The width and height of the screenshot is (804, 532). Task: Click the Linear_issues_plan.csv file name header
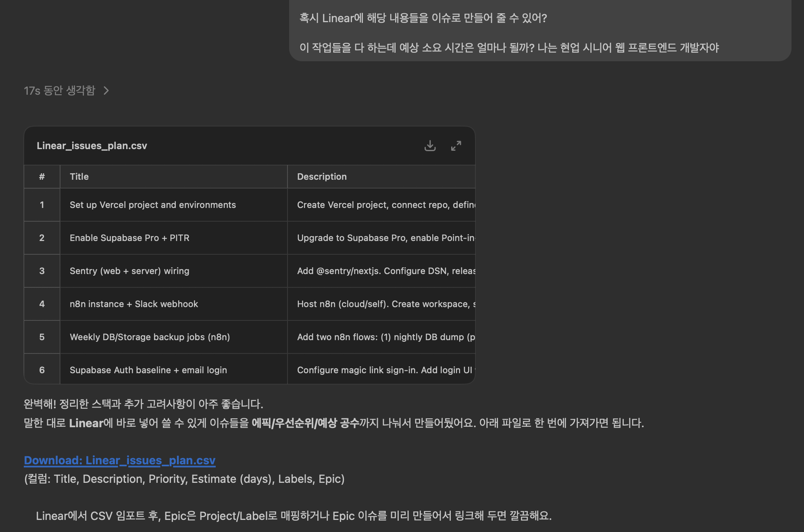[x=92, y=145]
